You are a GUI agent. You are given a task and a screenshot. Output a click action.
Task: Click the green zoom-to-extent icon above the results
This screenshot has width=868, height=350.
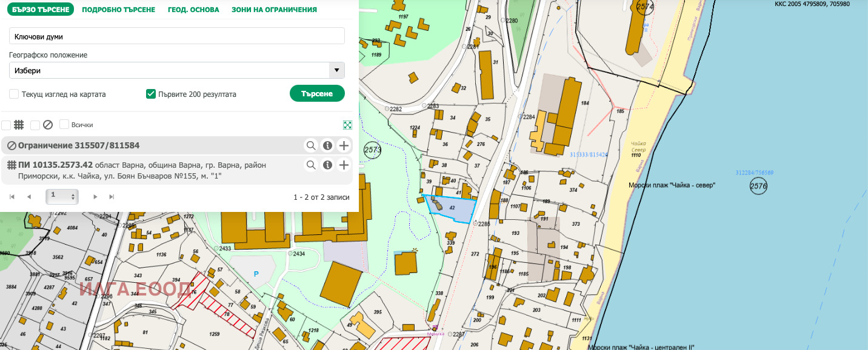point(347,125)
